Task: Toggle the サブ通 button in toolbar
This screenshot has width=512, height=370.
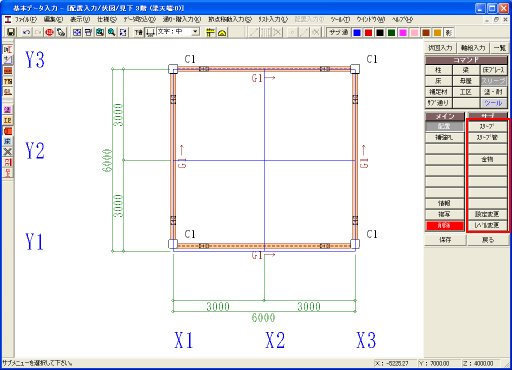Action: click(338, 32)
